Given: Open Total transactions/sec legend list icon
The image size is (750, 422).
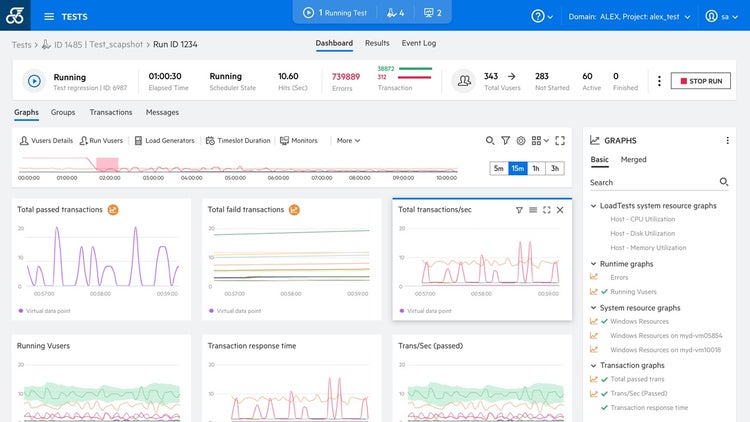Looking at the screenshot, I should click(533, 210).
